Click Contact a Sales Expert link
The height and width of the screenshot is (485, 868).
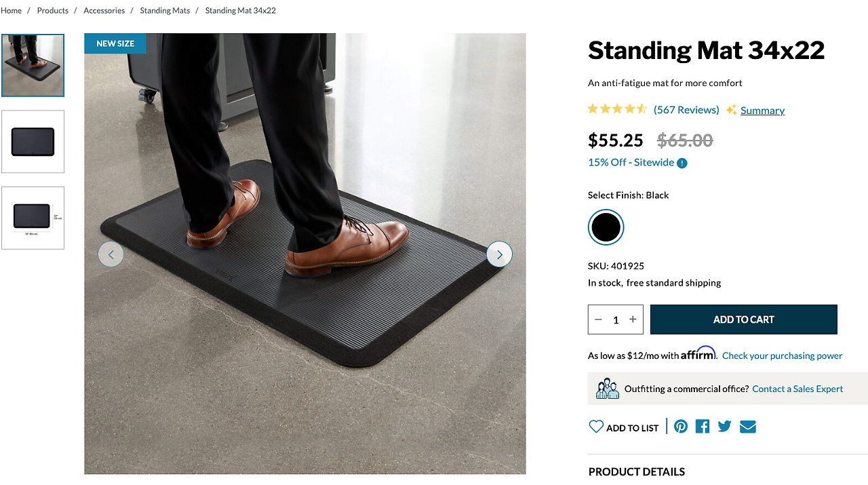[x=797, y=389]
